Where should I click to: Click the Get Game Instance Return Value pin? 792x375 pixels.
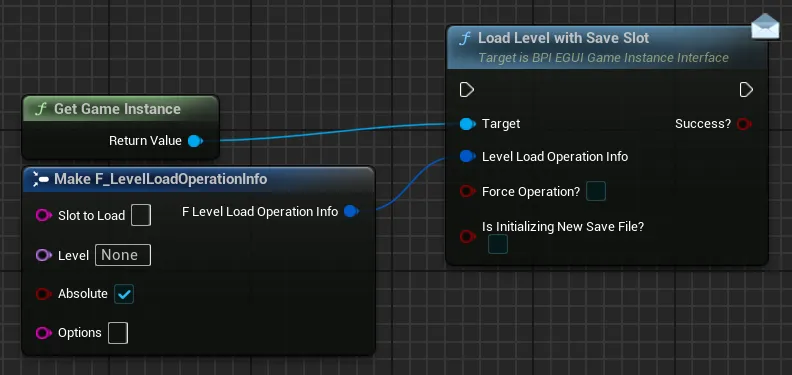pos(195,141)
